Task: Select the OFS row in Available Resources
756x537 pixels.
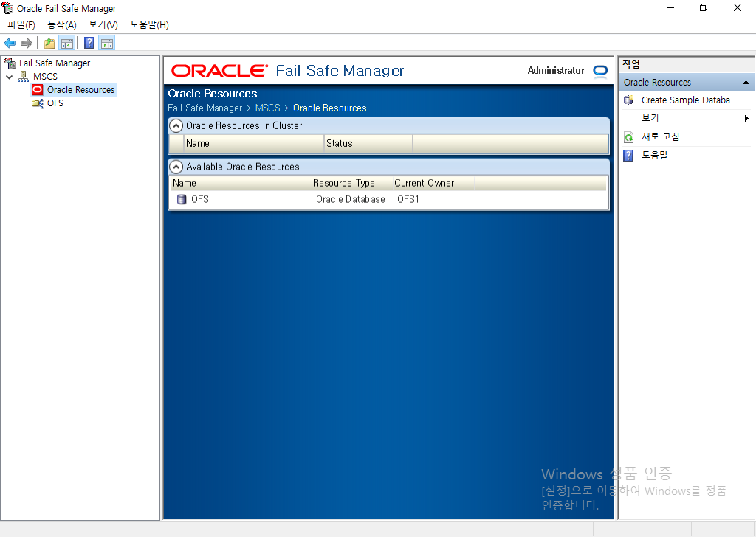Action: pyautogui.click(x=388, y=199)
